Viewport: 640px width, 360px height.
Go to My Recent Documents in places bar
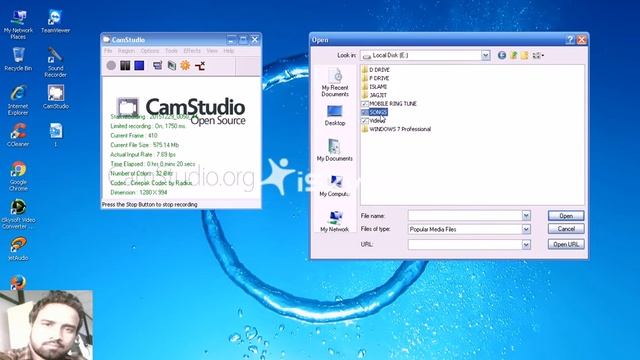tap(335, 82)
